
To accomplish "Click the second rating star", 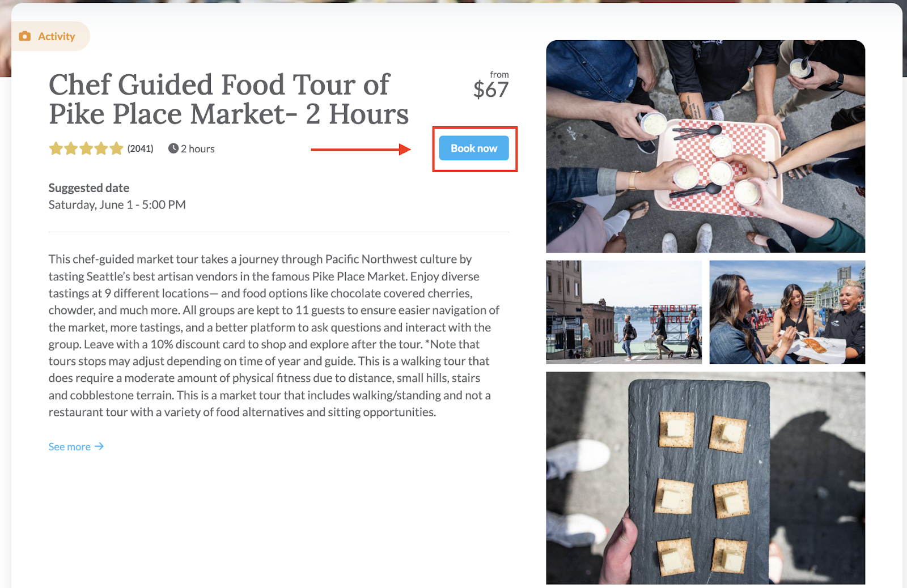I will [71, 148].
